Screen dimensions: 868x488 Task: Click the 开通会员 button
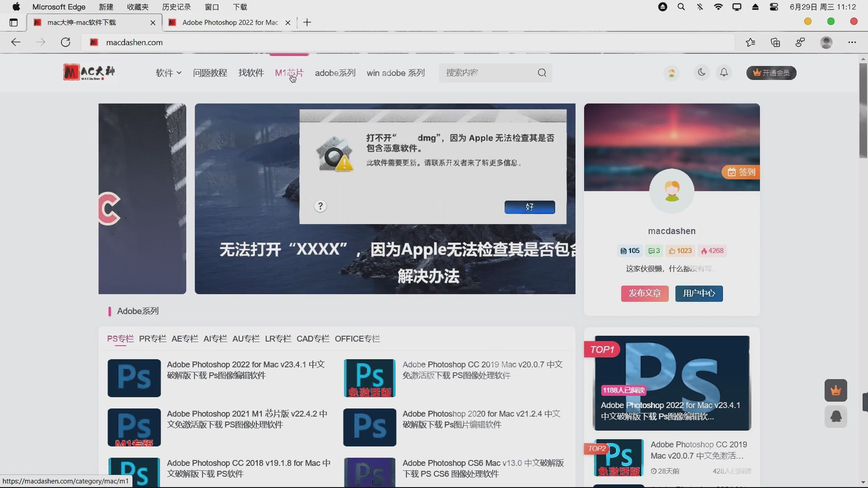(771, 73)
